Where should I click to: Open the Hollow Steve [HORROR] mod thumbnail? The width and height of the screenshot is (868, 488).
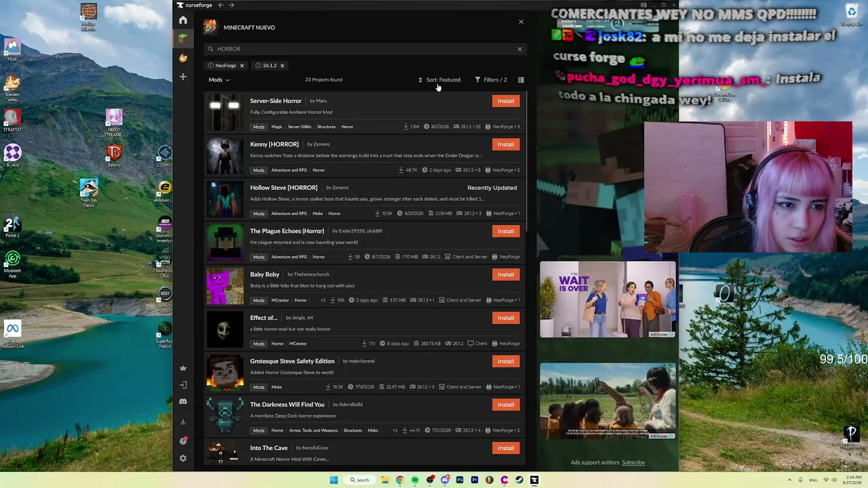click(x=224, y=199)
